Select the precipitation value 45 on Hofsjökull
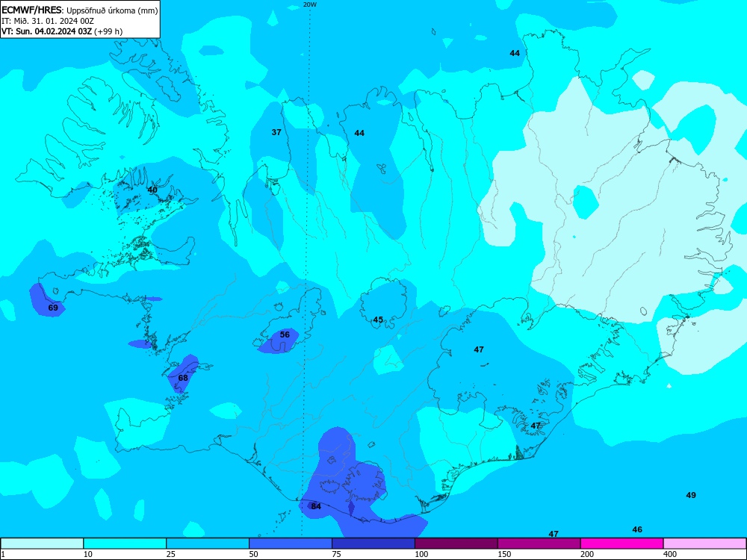Screen dimensions: 747x560 (378, 320)
